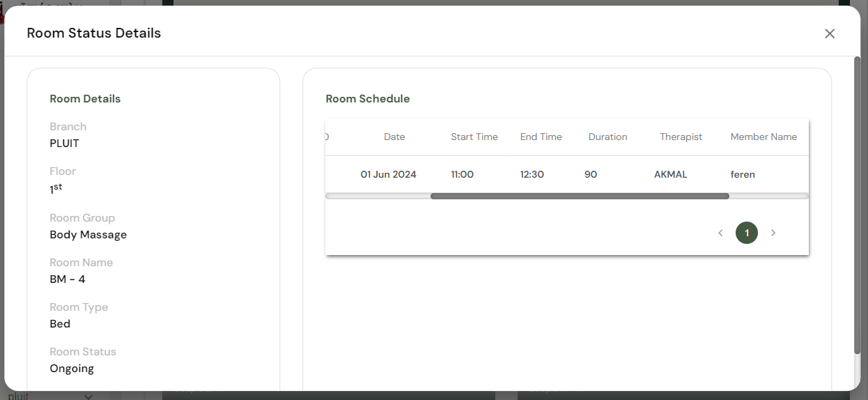This screenshot has width=868, height=400.
Task: Click the schedule table's horizontal scrollbar thumb
Action: tap(580, 197)
